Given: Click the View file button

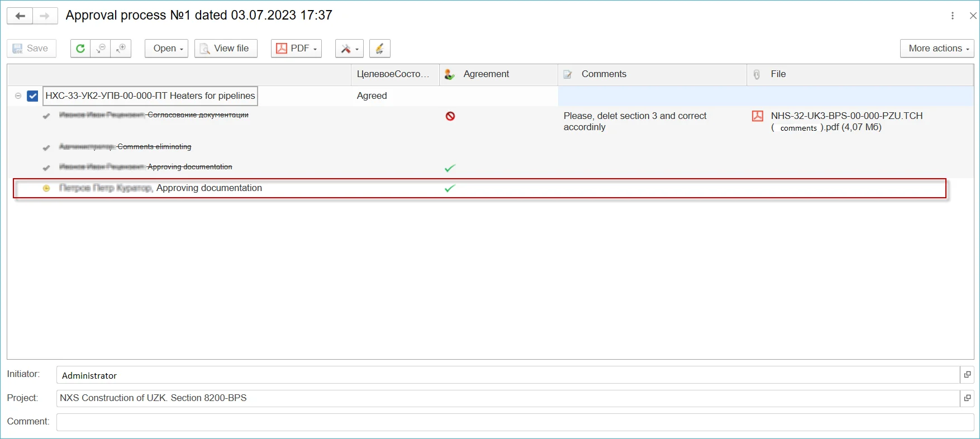Looking at the screenshot, I should tap(226, 49).
